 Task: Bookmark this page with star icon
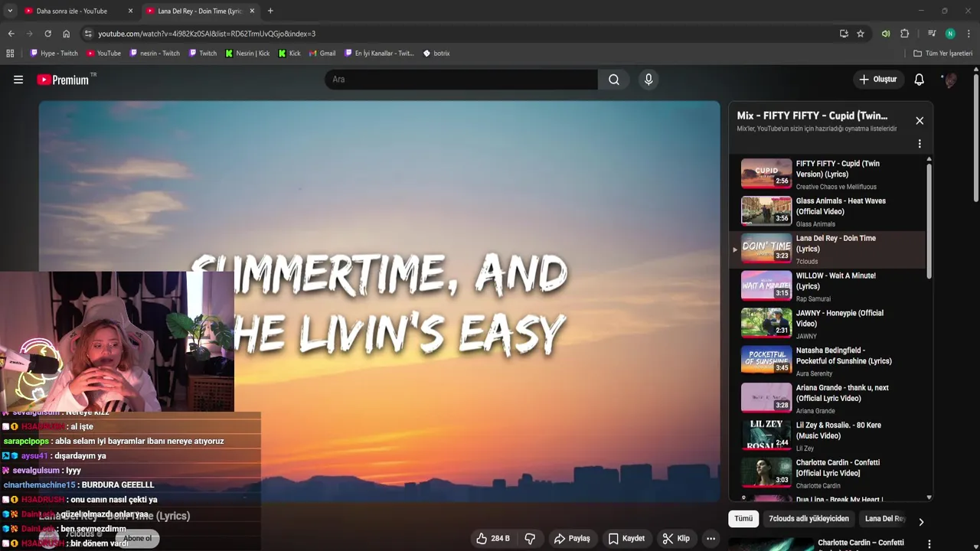point(861,34)
